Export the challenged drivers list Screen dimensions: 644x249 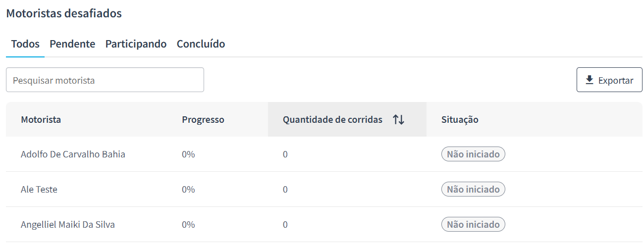609,80
